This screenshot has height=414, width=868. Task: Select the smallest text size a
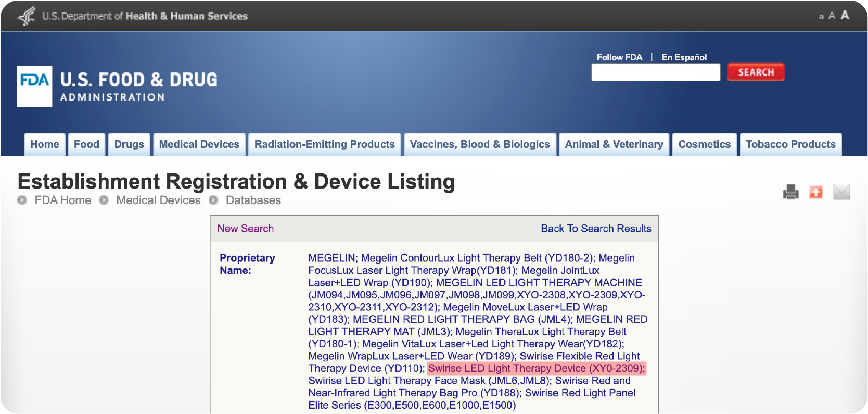pos(821,17)
